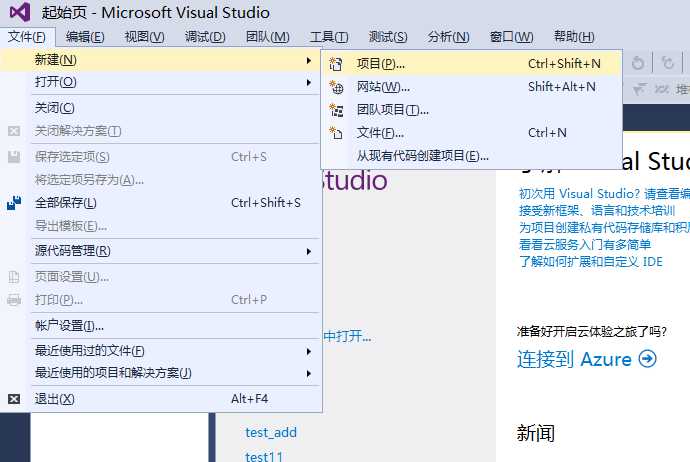The width and height of the screenshot is (690, 462).
Task: Expand the 最近使用过的文件(F) submenu arrow
Action: (309, 351)
